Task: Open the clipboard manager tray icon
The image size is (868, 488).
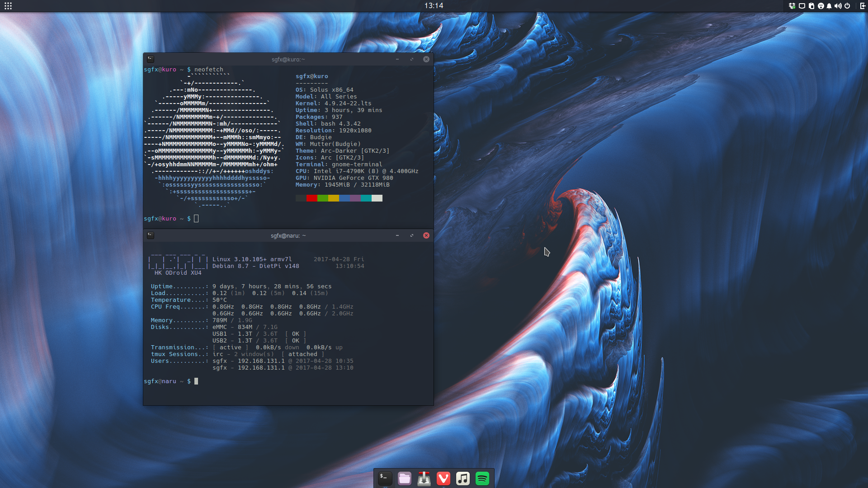Action: [x=811, y=6]
